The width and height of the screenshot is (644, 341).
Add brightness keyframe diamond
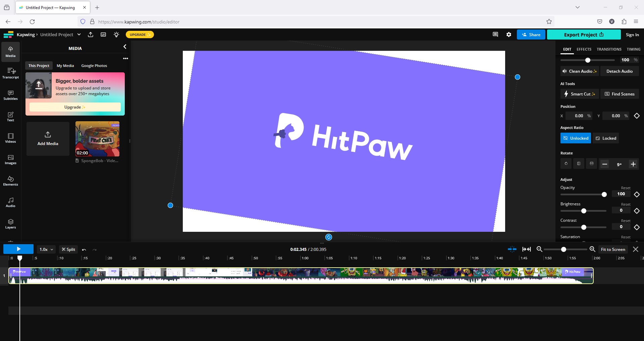tap(637, 211)
